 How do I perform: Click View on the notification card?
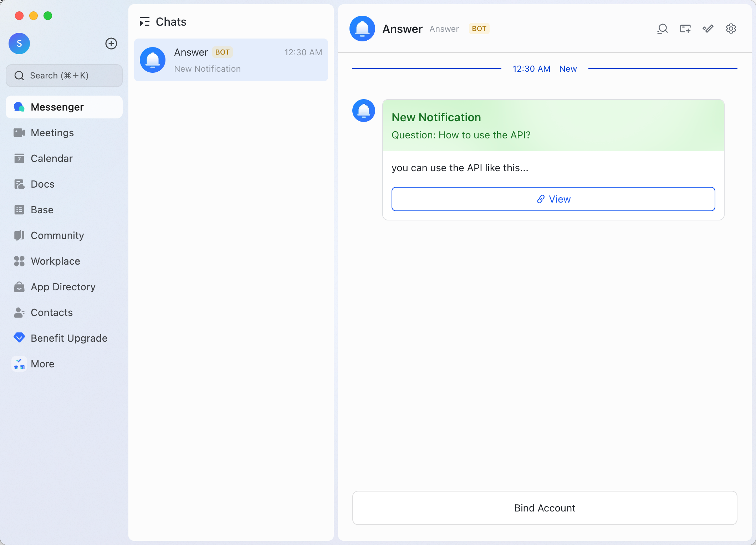553,199
